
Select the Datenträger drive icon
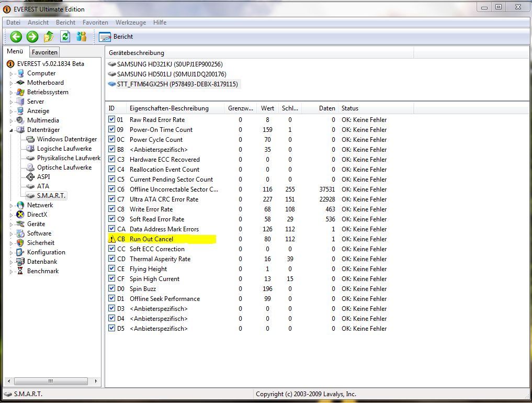pos(20,130)
